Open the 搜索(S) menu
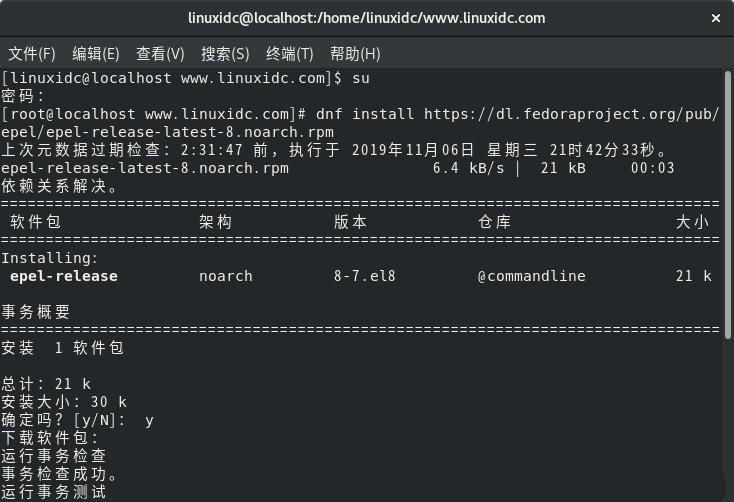 [225, 54]
